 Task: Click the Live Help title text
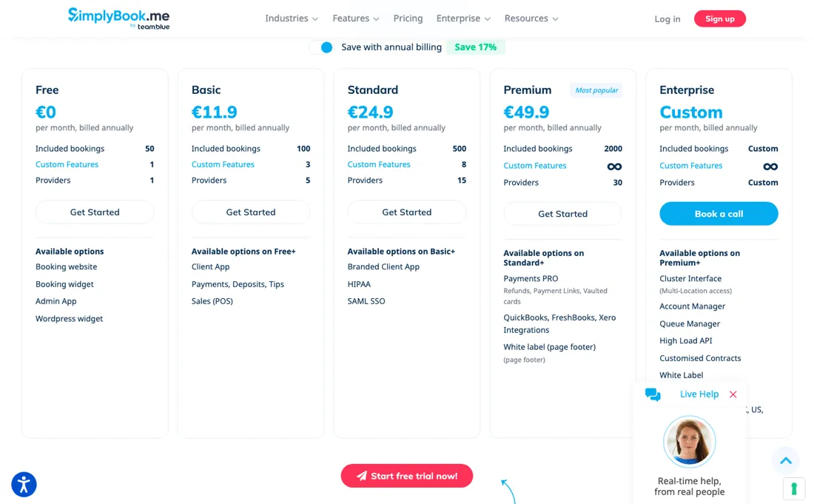(699, 394)
